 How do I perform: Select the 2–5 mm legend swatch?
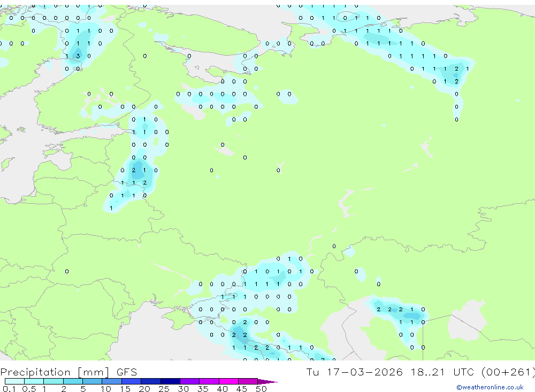pos(73,381)
